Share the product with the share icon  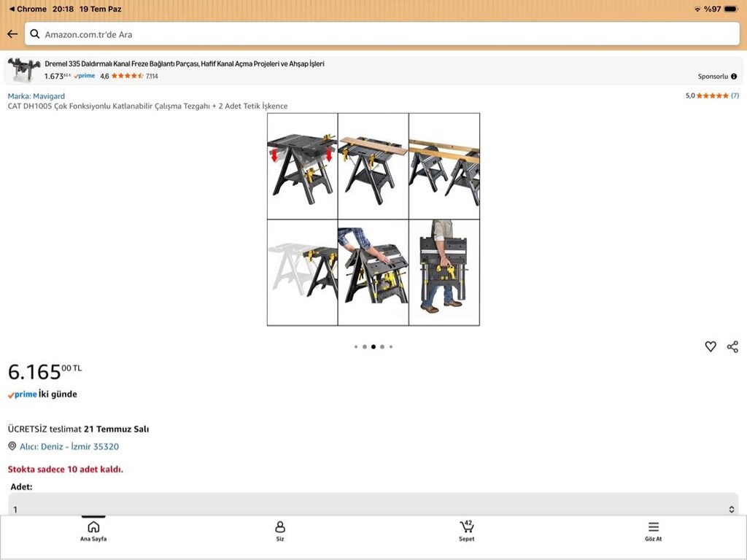(732, 346)
